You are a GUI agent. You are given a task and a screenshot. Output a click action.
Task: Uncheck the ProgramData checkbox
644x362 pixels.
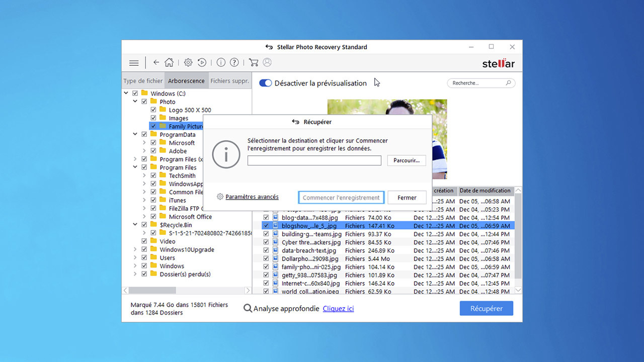click(x=144, y=134)
